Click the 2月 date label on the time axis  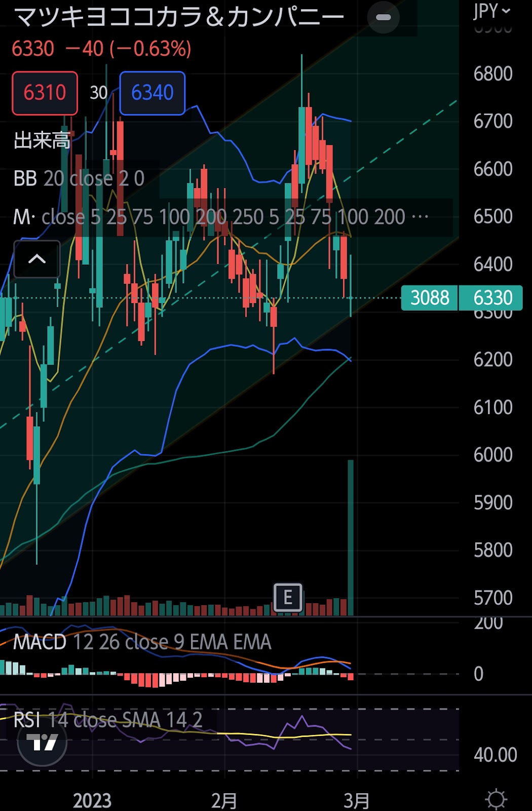pyautogui.click(x=224, y=800)
